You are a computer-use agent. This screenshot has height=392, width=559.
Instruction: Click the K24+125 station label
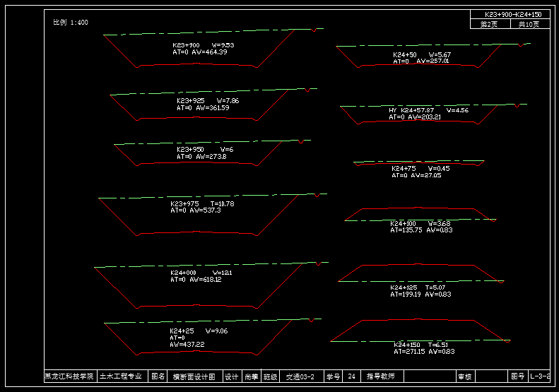click(403, 287)
